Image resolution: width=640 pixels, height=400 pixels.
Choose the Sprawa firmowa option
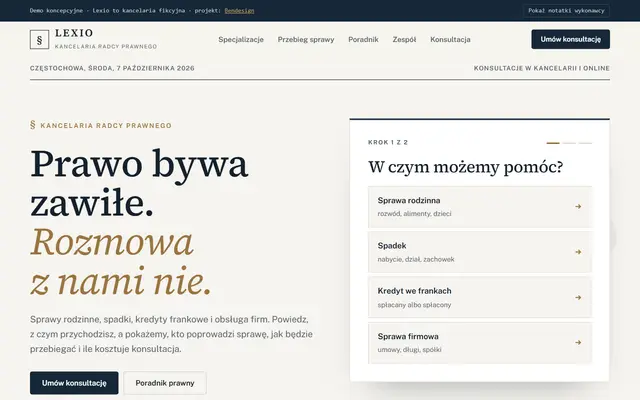[480, 343]
